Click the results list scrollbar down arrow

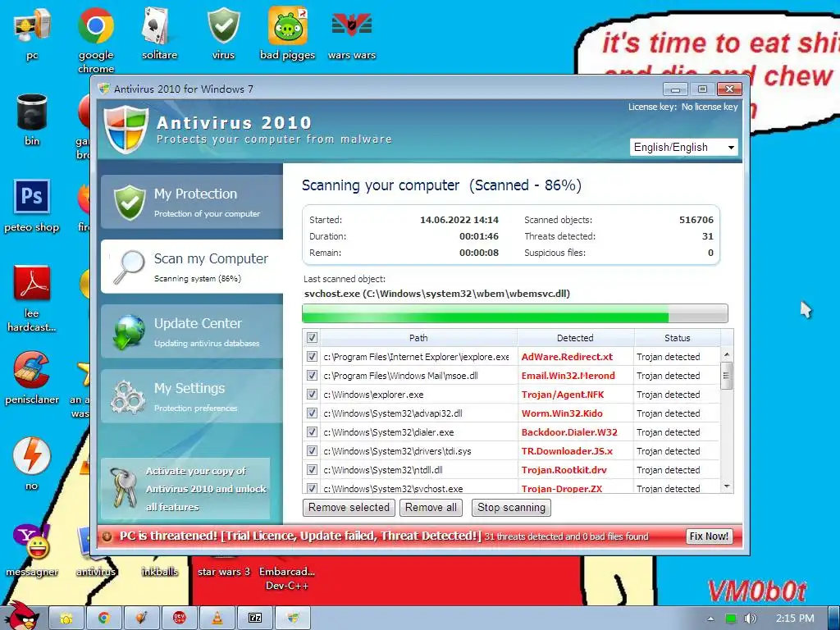pos(727,486)
